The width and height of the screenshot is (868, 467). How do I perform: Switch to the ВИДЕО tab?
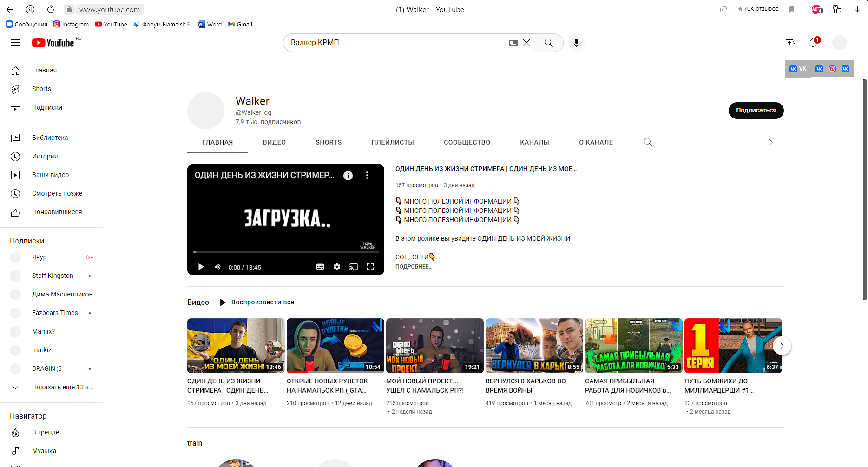(274, 142)
